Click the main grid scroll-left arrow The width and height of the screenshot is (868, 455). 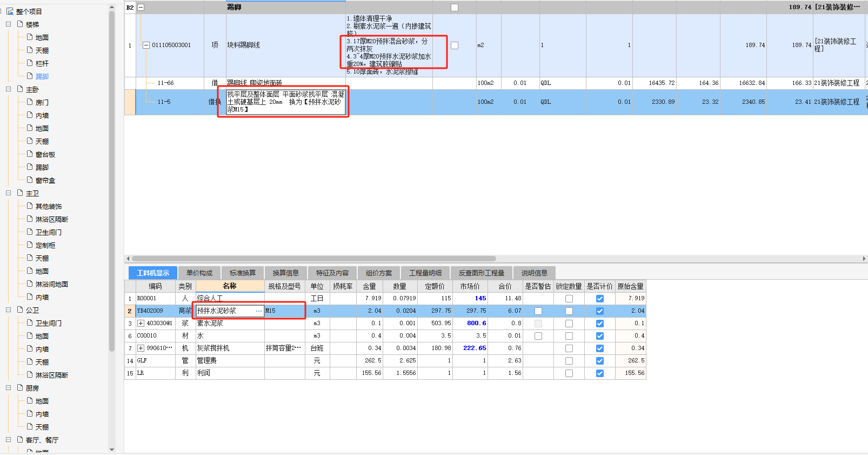[128, 259]
